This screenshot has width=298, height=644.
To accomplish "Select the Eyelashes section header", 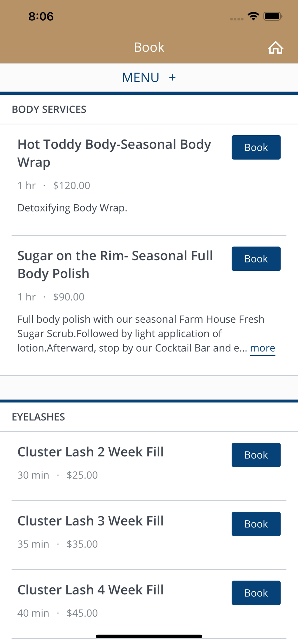I will 38,417.
